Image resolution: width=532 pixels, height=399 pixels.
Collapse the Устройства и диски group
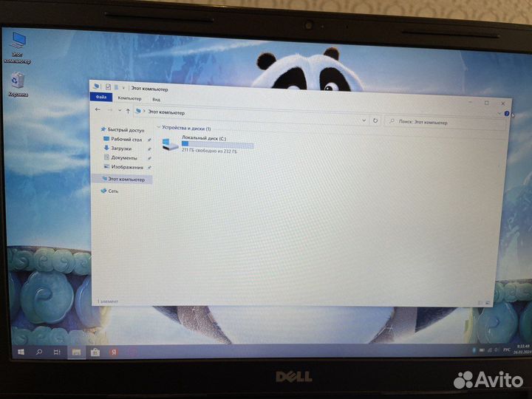coord(158,128)
